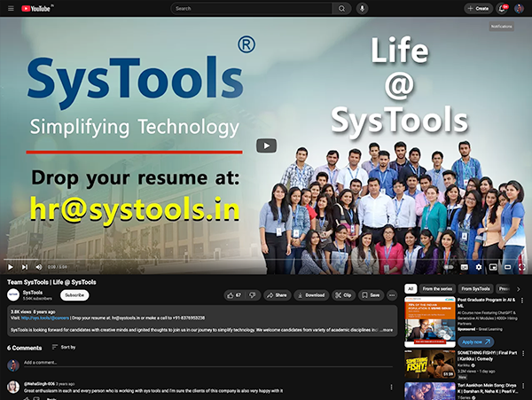532x400 pixels.
Task: Seek on the video progress bar
Action: pyautogui.click(x=266, y=260)
